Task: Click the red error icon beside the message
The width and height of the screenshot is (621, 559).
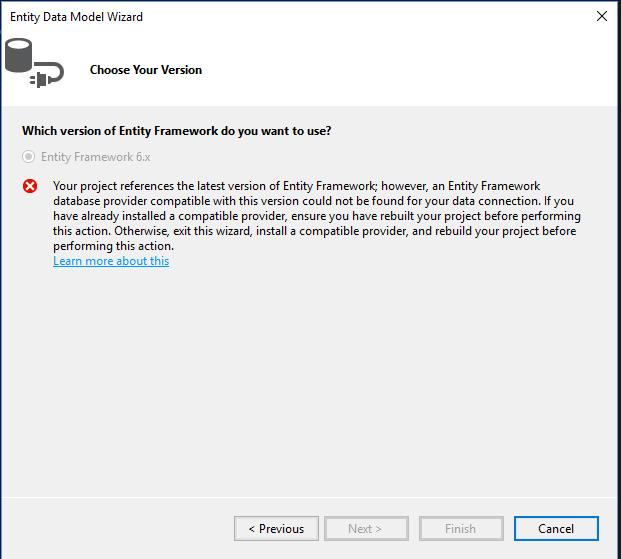Action: tap(30, 186)
